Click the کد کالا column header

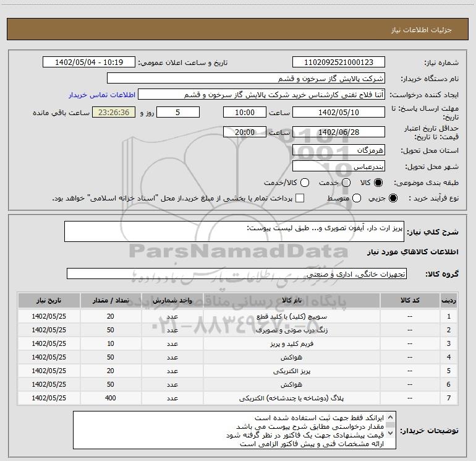[x=410, y=300]
